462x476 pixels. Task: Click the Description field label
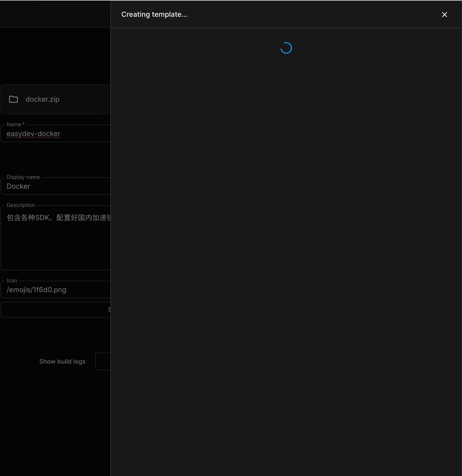[x=21, y=205]
